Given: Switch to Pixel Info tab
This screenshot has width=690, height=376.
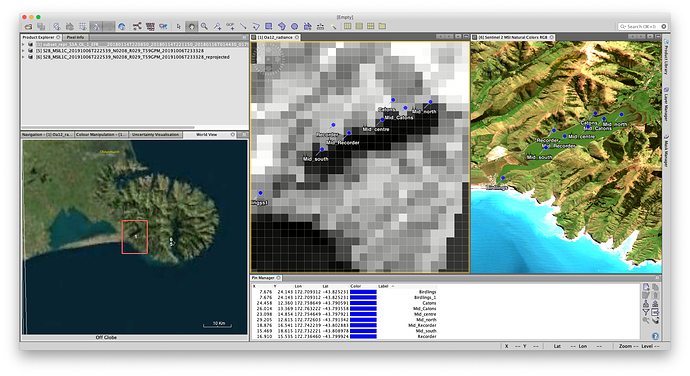Looking at the screenshot, I should [x=75, y=37].
